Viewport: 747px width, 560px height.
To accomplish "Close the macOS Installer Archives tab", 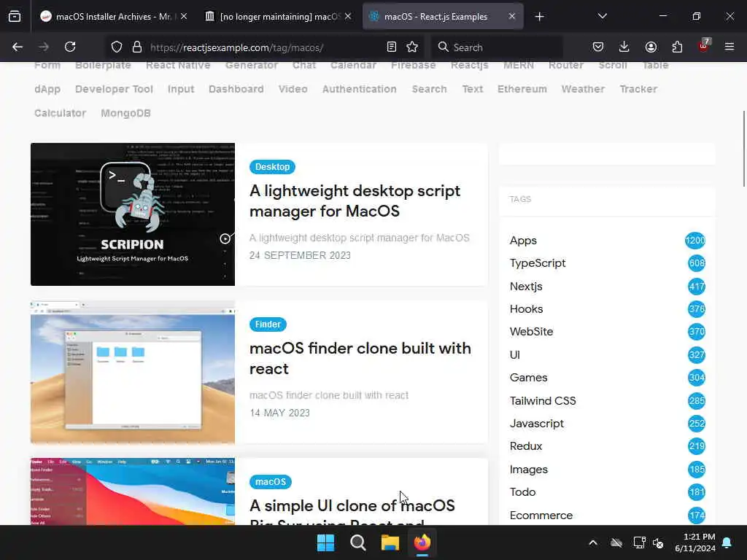I will pyautogui.click(x=184, y=17).
